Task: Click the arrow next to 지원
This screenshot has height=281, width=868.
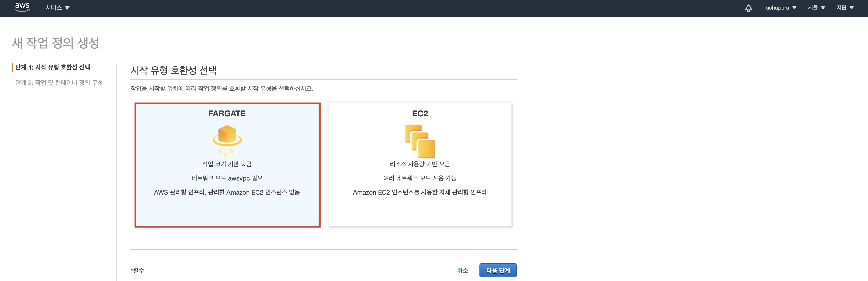Action: click(x=851, y=8)
